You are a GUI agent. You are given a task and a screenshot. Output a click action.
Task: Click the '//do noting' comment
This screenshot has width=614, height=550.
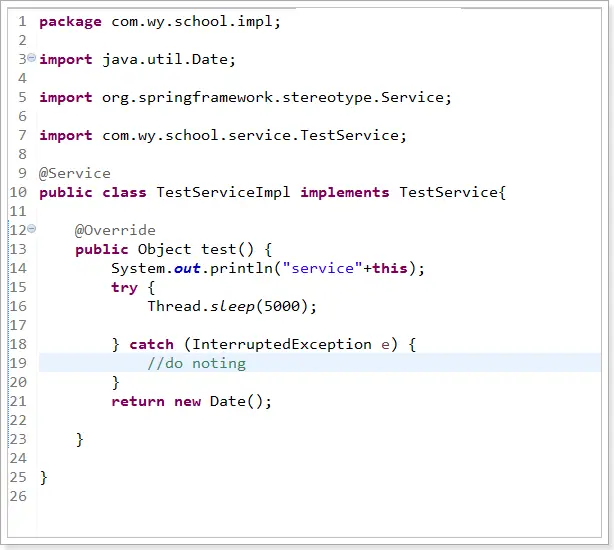(x=197, y=364)
